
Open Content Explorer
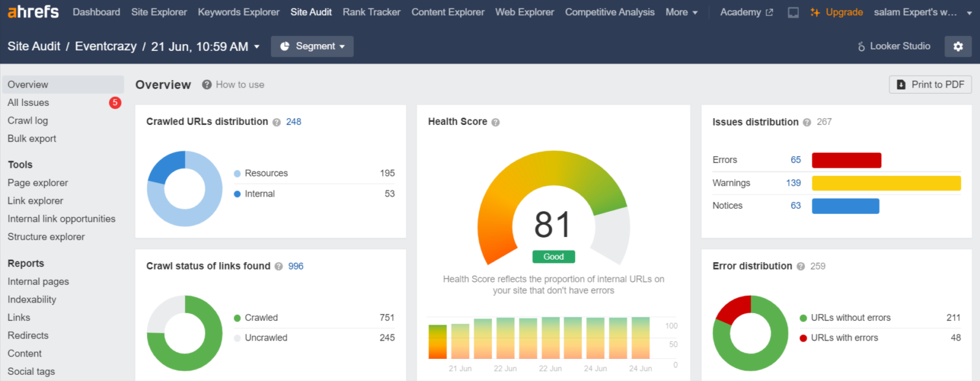(448, 12)
